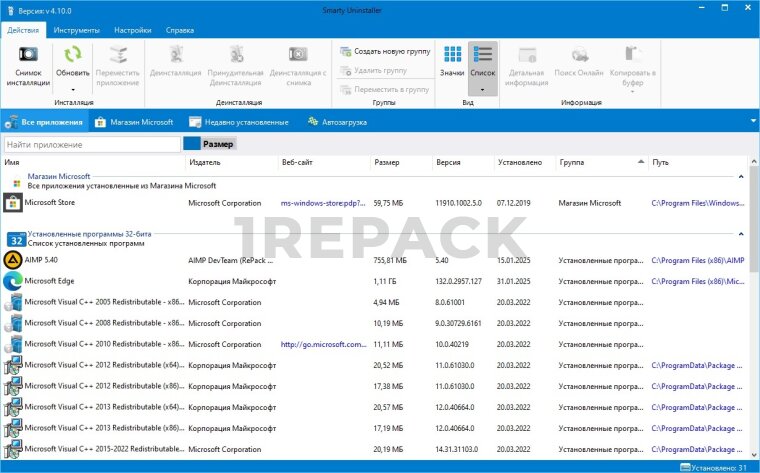
Task: Click the Найти приложение search field
Action: pos(92,144)
